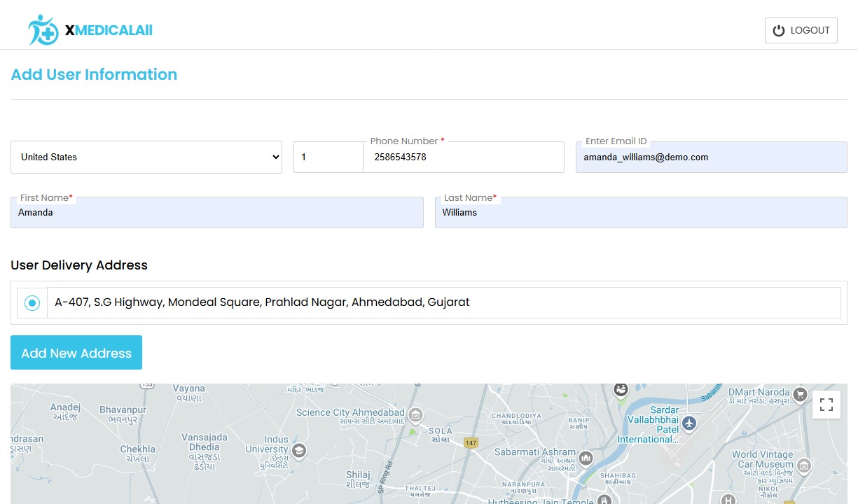Click the Hutheesing Jain Temple marker
This screenshot has height=504, width=858.
(x=604, y=498)
